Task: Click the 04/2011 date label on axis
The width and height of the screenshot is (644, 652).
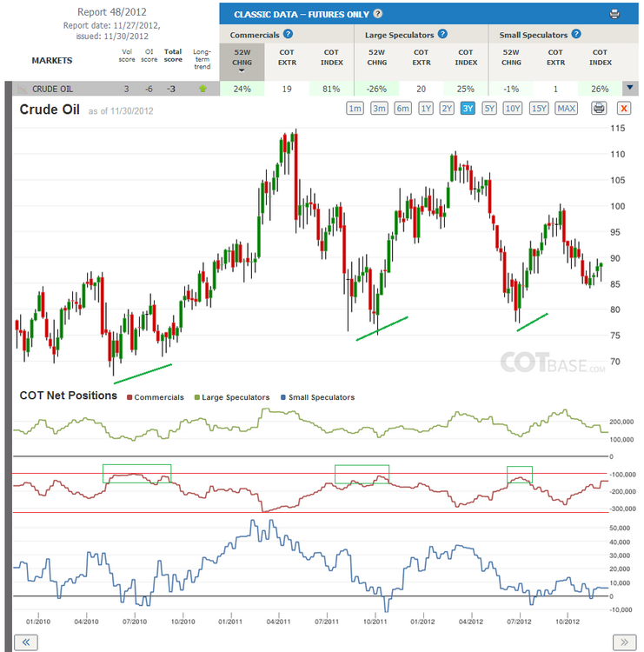Action: [x=278, y=622]
